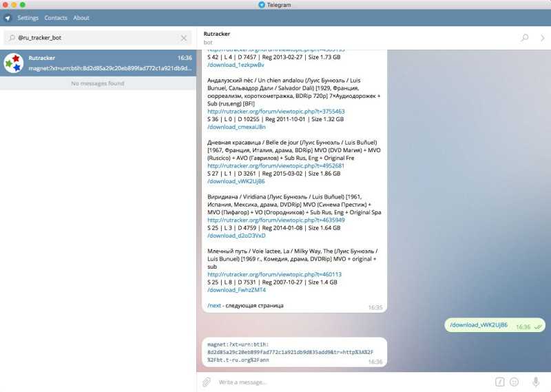
Task: Focus the @ru_tracker_bot search field
Action: [97, 38]
